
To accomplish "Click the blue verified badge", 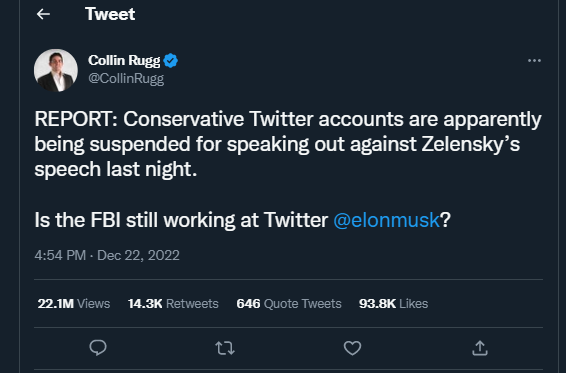I will [x=171, y=60].
